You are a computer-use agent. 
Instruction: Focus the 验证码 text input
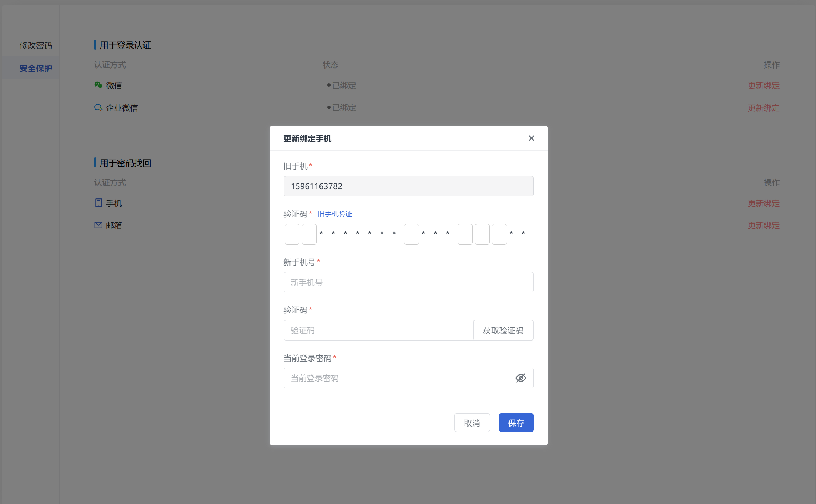(x=378, y=331)
